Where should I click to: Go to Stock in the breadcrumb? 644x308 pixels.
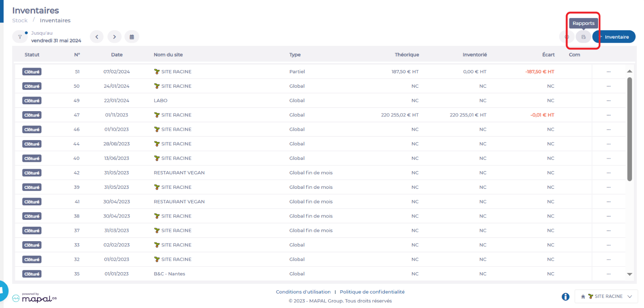20,21
